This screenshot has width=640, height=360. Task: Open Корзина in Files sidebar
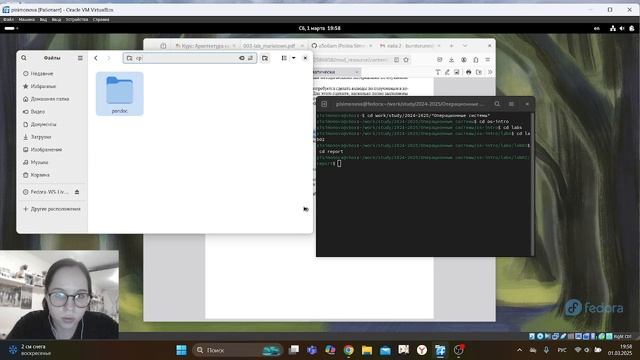coord(52,175)
